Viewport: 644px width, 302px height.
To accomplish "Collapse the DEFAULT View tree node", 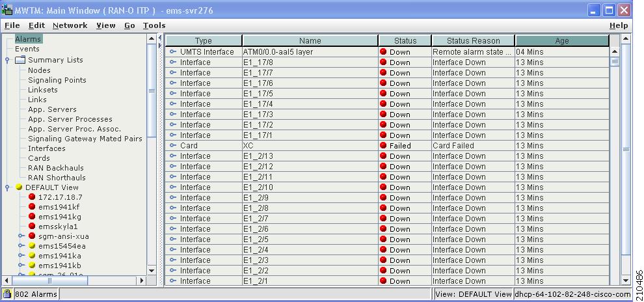I will pos(7,187).
